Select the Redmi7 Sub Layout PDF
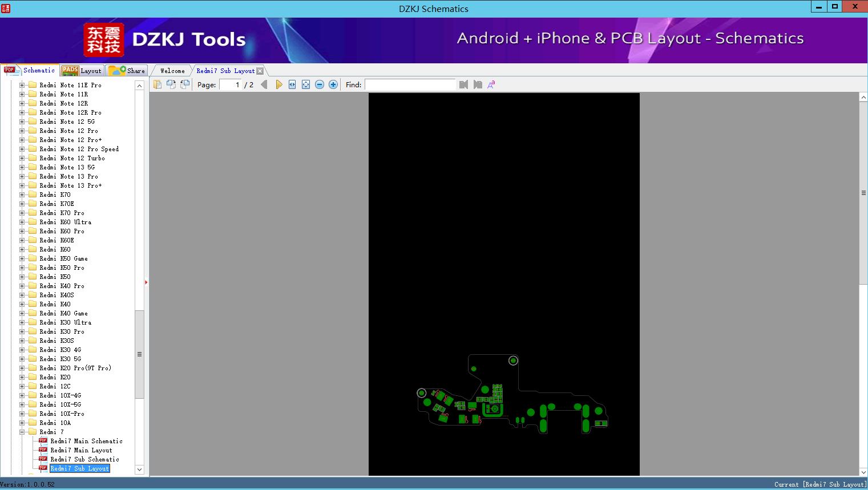This screenshot has height=490, width=868. tap(80, 468)
